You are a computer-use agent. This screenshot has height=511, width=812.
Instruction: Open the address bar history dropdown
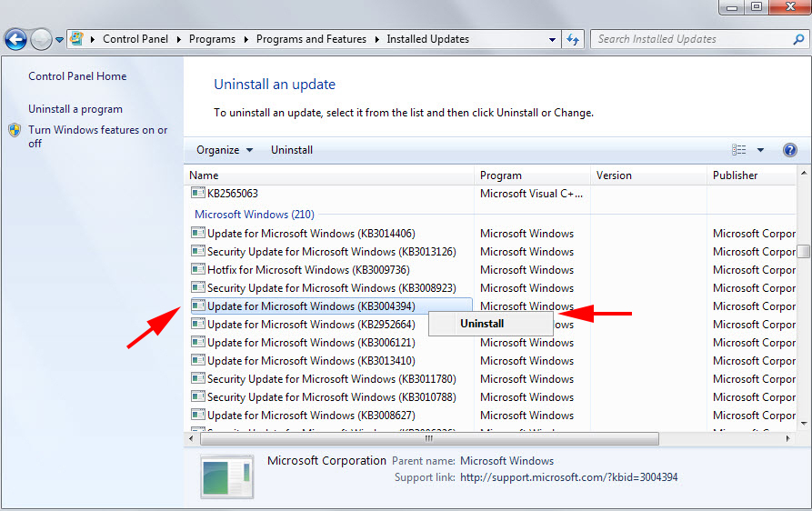point(552,39)
